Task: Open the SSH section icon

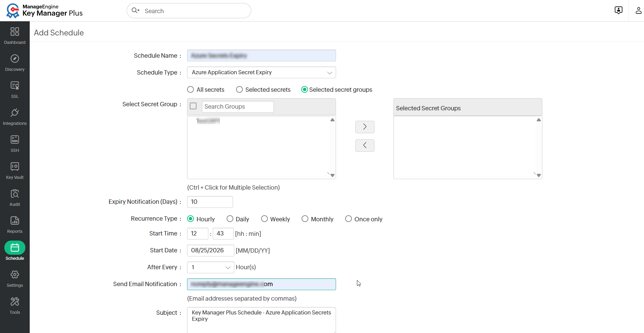Action: point(15,140)
